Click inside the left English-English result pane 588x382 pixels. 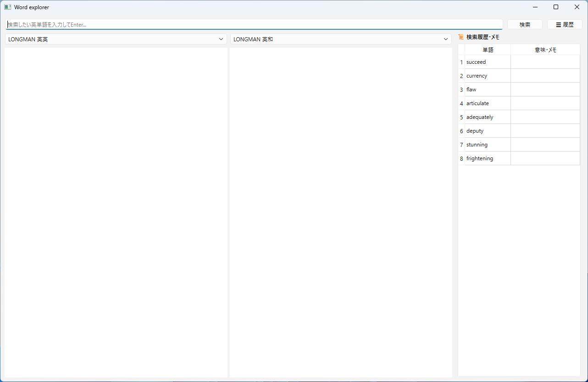coord(116,213)
